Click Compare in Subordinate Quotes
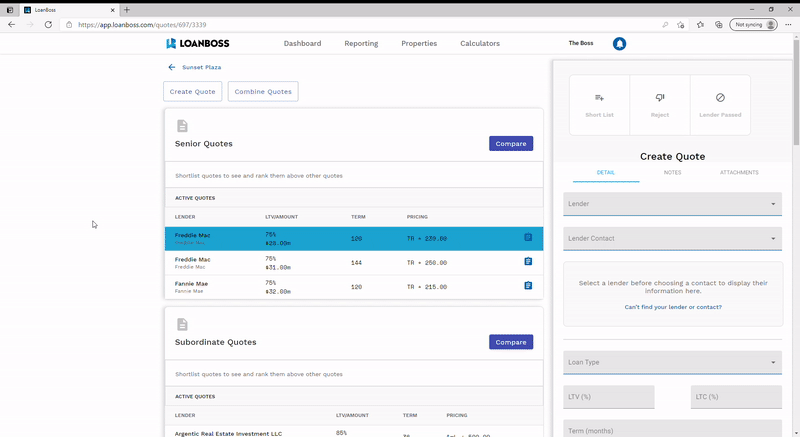 [511, 342]
